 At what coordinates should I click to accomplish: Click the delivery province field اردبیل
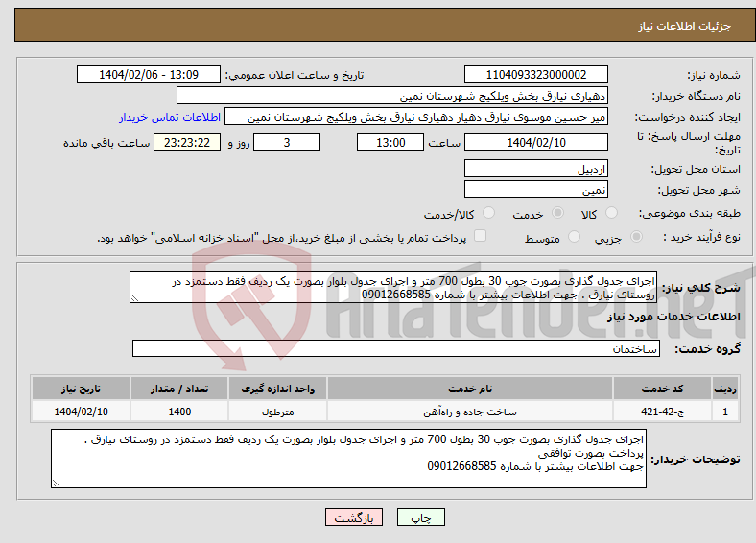535,168
